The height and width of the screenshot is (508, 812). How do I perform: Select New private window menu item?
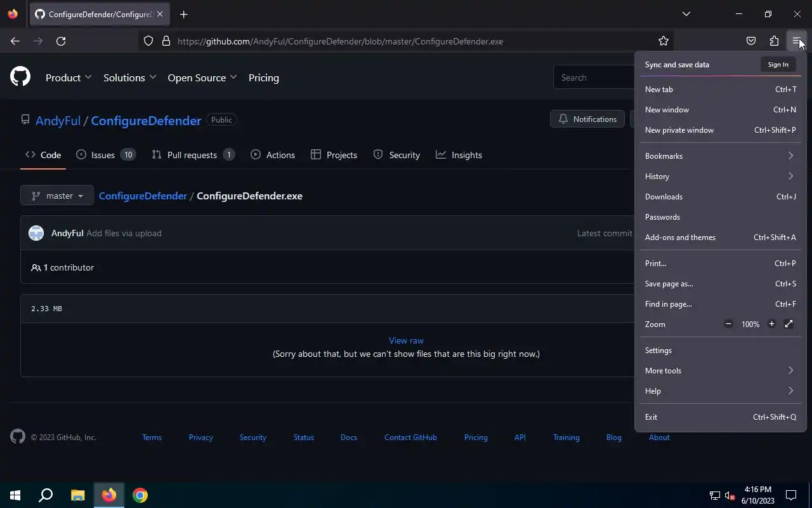[x=720, y=130]
